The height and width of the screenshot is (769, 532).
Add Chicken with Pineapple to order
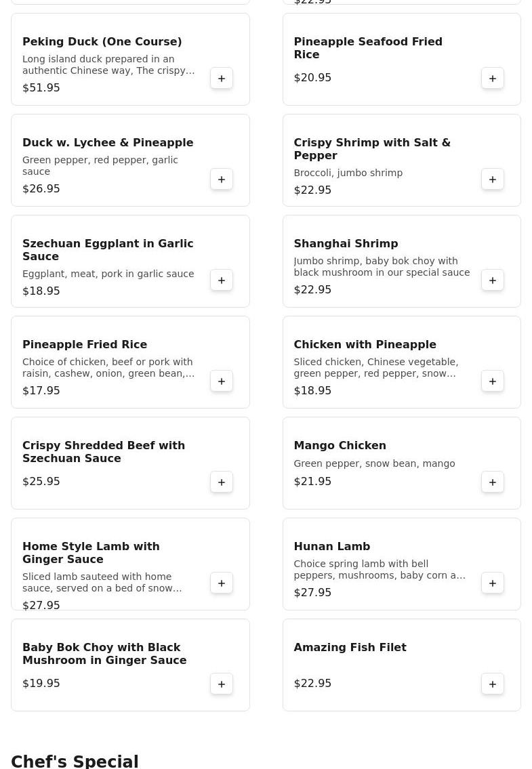tap(493, 381)
